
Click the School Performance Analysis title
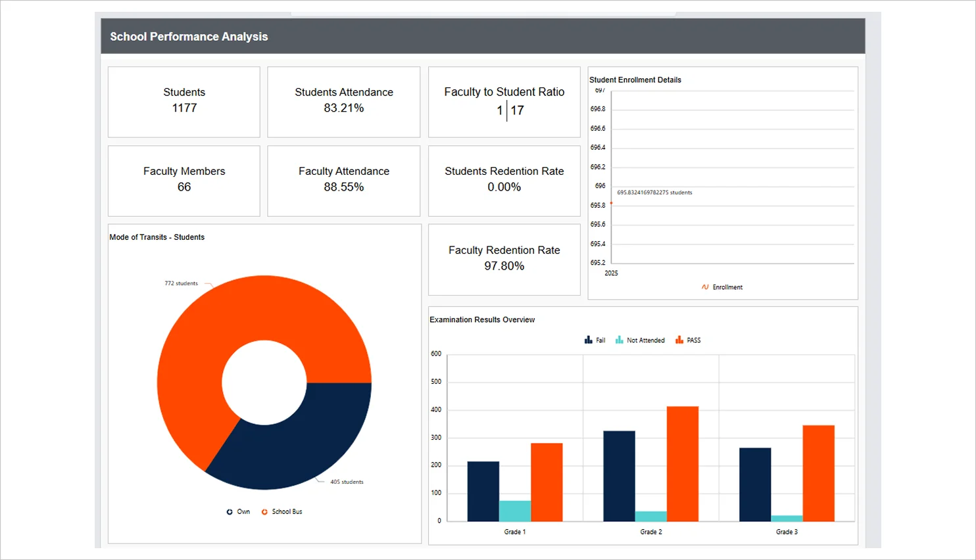[189, 37]
